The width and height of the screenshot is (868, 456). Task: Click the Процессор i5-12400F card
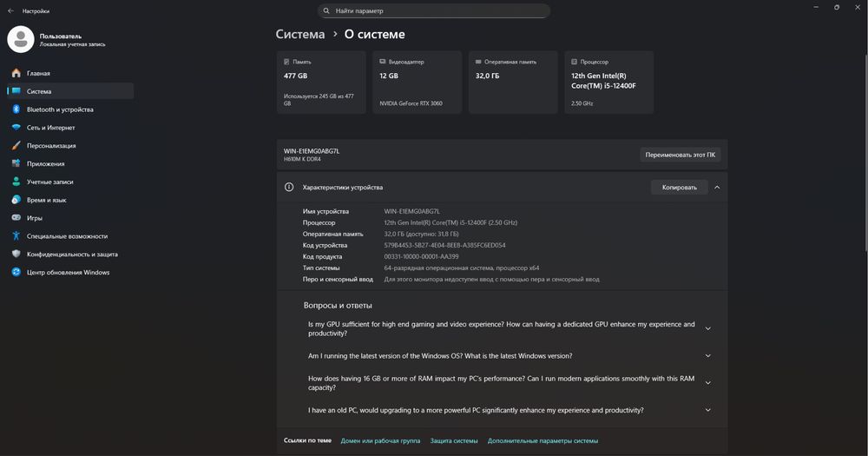[x=609, y=82]
